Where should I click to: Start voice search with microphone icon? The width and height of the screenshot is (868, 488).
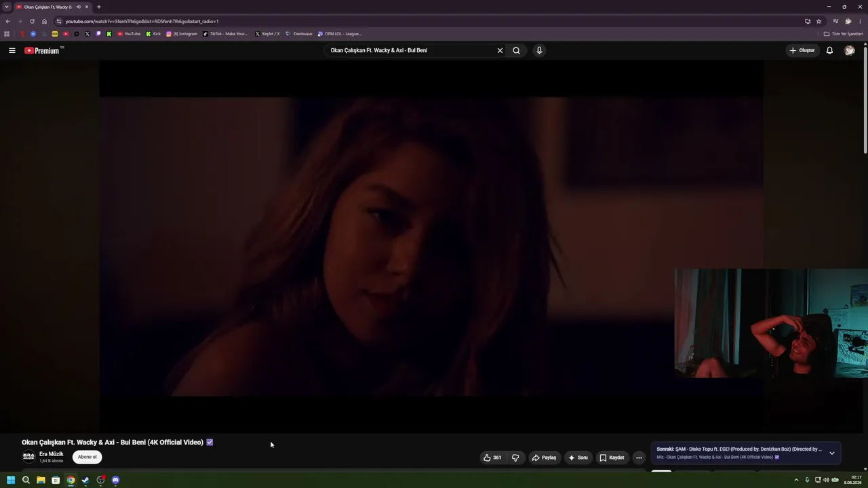click(539, 50)
